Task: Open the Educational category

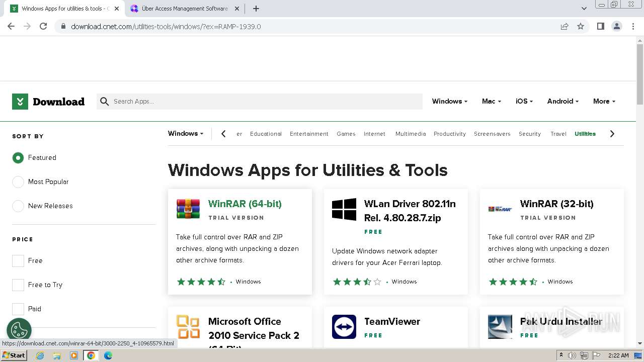Action: pos(266,134)
